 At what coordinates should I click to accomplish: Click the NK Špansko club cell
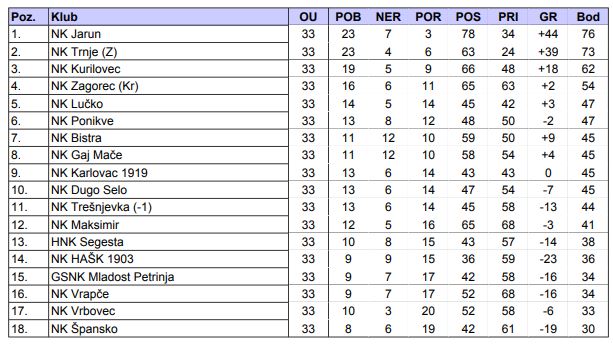(168, 328)
